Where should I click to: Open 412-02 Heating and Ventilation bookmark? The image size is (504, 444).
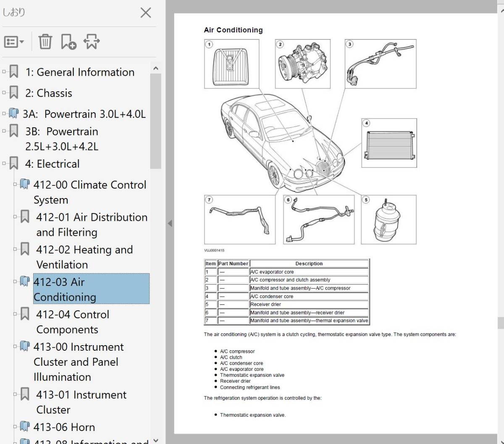click(84, 257)
